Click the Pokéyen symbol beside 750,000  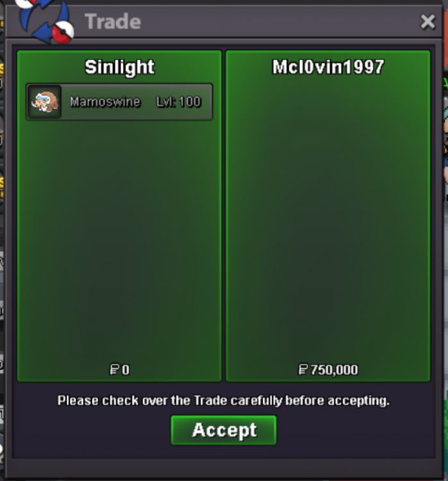303,369
